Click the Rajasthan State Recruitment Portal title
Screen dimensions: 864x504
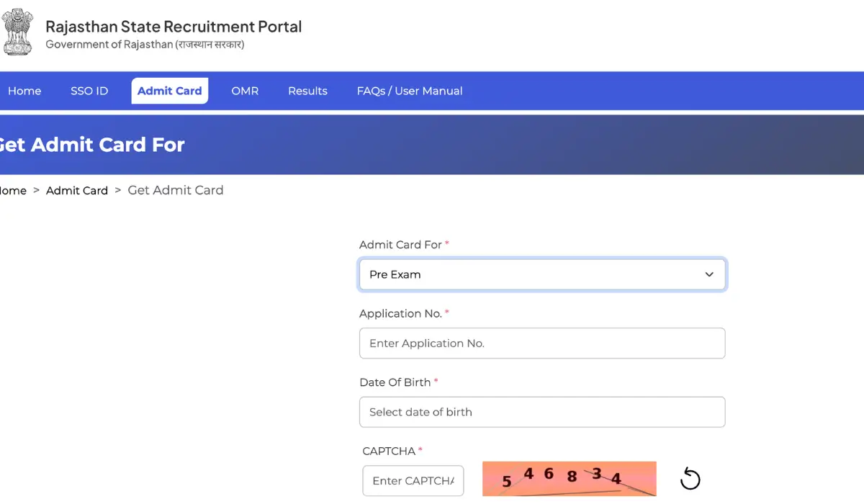click(174, 27)
